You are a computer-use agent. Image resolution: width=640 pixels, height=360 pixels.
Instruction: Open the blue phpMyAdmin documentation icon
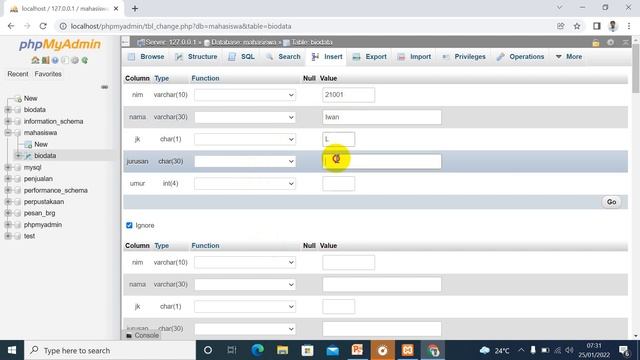point(55,60)
